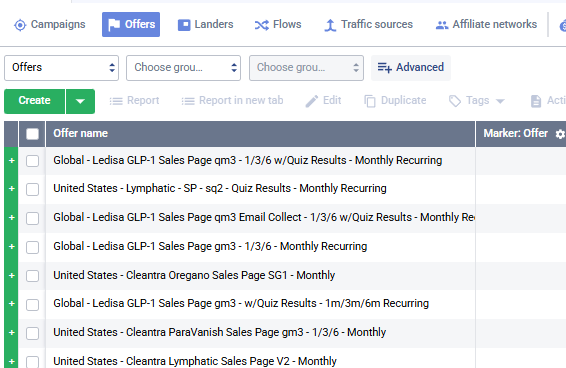Check the Cleantra ParaVanish offer checkbox
The width and height of the screenshot is (566, 368).
point(32,333)
